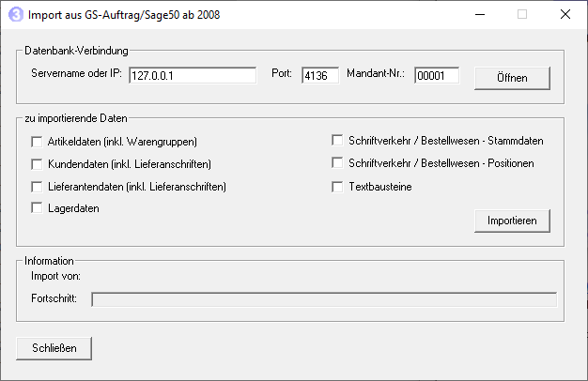This screenshot has width=588, height=381.
Task: Enable Schriftverkehr / Bestellwesen - Stammdaten checkbox
Action: pyautogui.click(x=337, y=141)
